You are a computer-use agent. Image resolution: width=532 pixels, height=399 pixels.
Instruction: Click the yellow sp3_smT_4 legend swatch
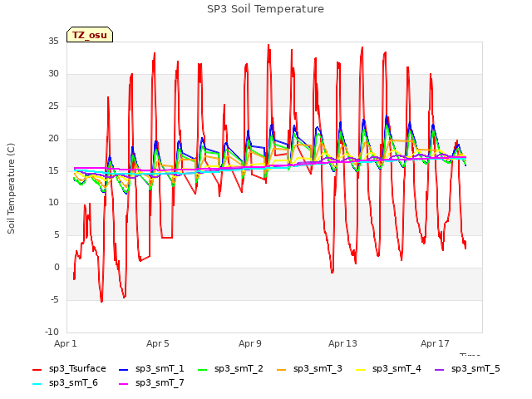(360, 369)
